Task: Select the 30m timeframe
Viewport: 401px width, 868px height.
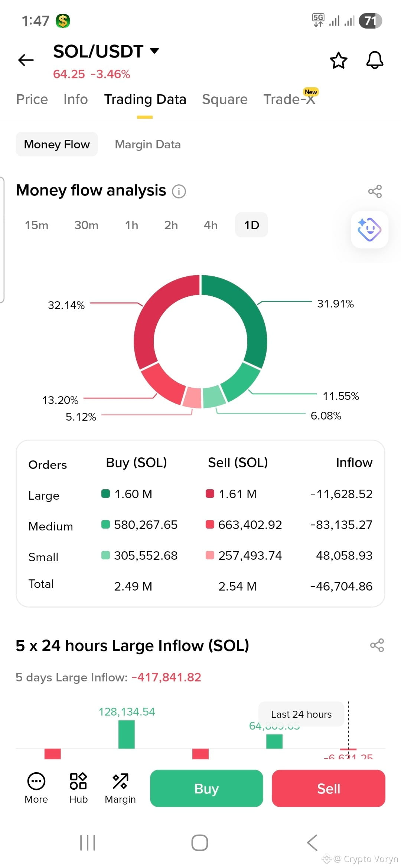Action: click(86, 225)
